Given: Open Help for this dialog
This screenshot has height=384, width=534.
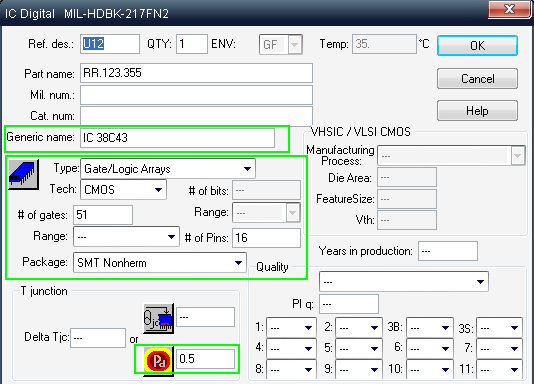Looking at the screenshot, I should [477, 111].
